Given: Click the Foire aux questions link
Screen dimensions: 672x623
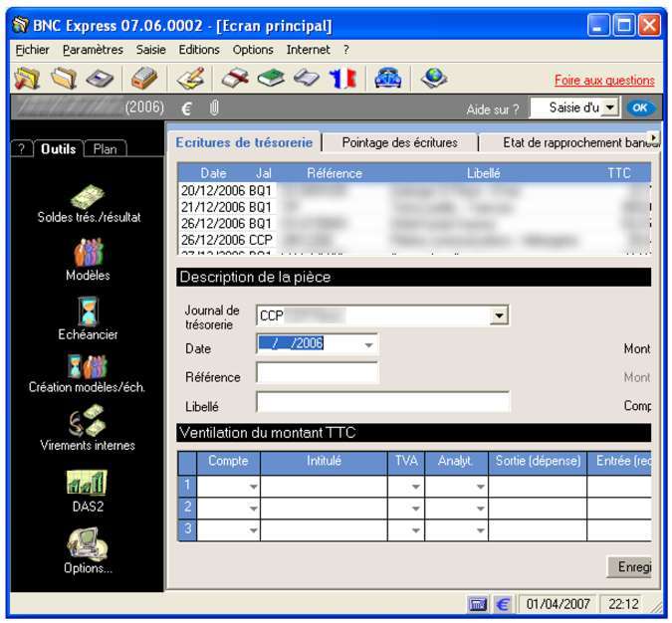Looking at the screenshot, I should point(604,81).
